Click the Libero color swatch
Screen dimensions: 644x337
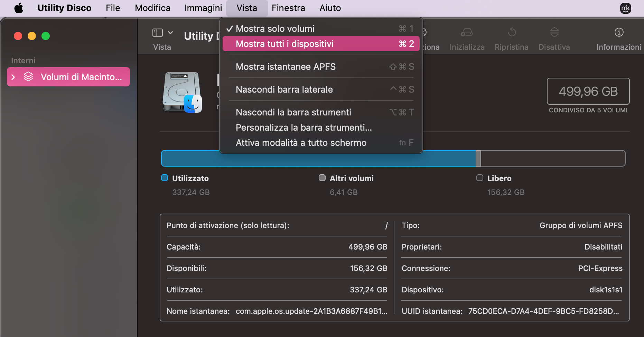[x=480, y=178]
